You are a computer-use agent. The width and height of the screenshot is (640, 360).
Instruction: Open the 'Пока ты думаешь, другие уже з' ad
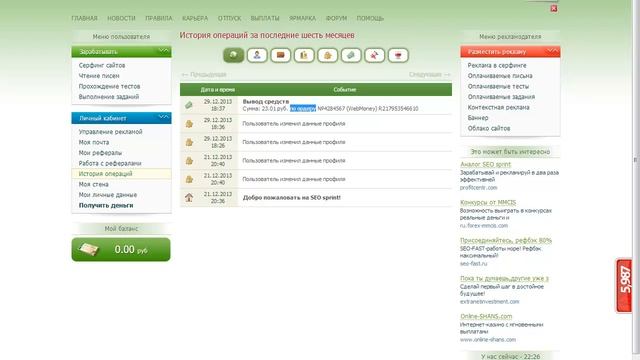pos(504,278)
